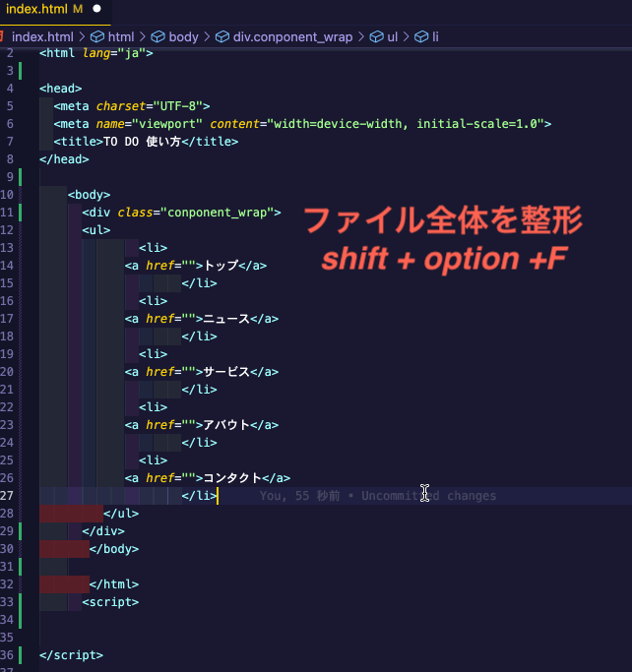The width and height of the screenshot is (632, 672).
Task: Click the symbol icon beside li breadcrumb
Action: [421, 36]
